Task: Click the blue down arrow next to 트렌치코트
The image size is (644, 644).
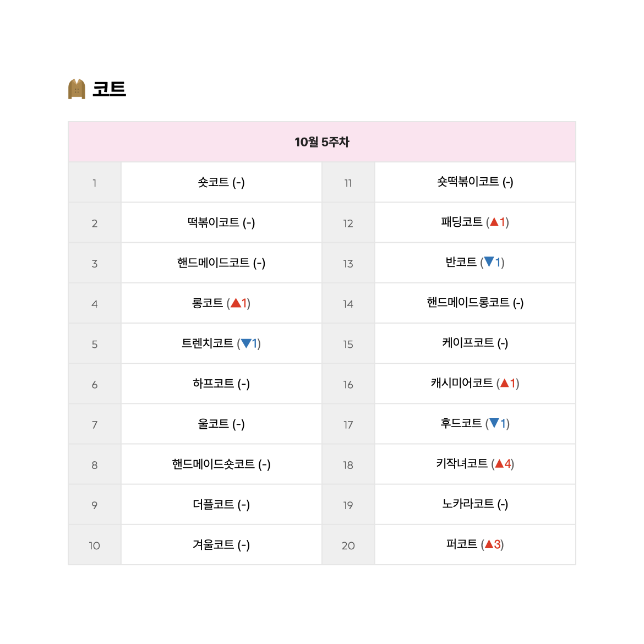Action: [246, 343]
